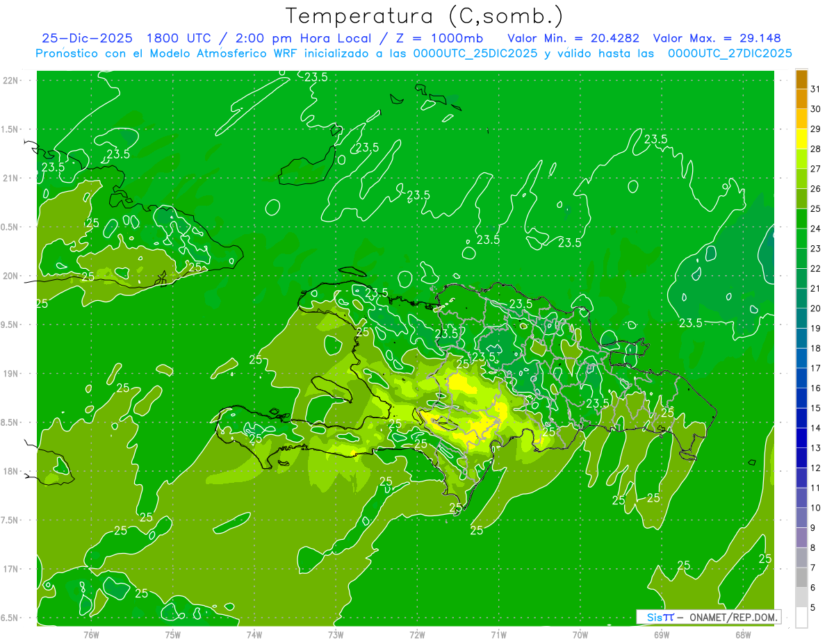Click the '70W' longitude axis label
834x644 pixels.
[x=580, y=635]
